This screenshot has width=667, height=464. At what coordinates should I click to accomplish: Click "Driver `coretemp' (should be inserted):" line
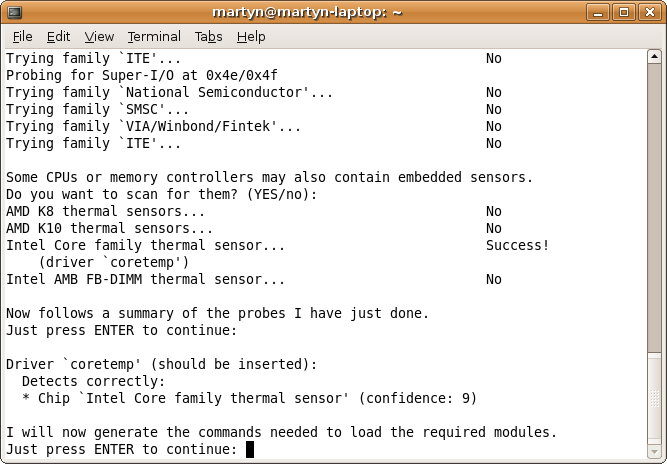click(x=162, y=364)
